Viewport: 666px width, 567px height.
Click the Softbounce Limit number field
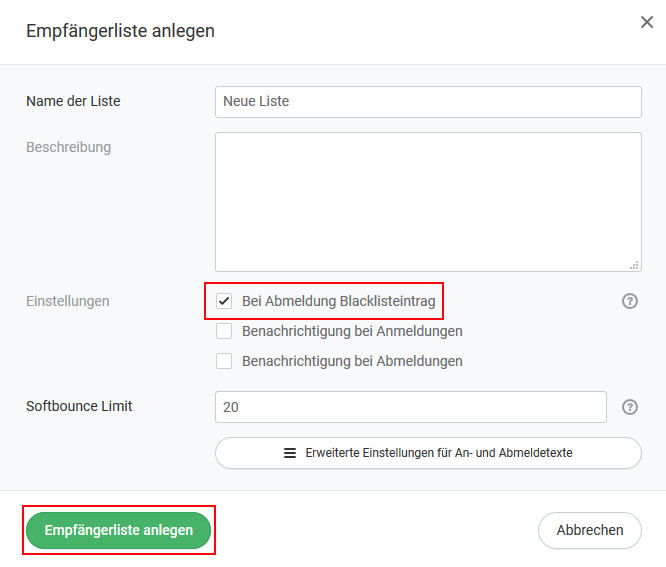[x=411, y=407]
